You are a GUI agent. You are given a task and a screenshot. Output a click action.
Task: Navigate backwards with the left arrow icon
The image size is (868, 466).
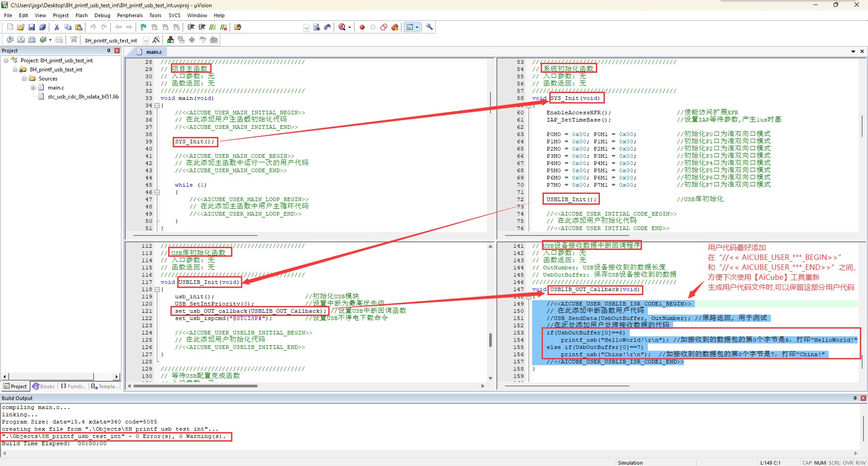tap(118, 27)
